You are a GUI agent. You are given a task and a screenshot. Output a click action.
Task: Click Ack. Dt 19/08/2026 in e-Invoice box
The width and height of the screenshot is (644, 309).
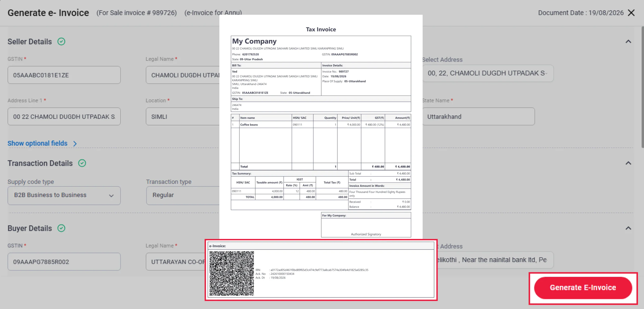click(278, 278)
